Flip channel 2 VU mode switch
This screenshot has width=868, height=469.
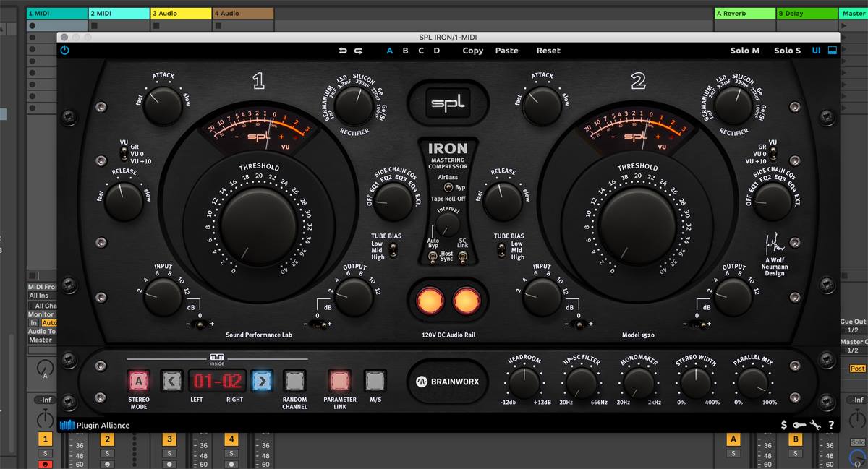pyautogui.click(x=772, y=153)
